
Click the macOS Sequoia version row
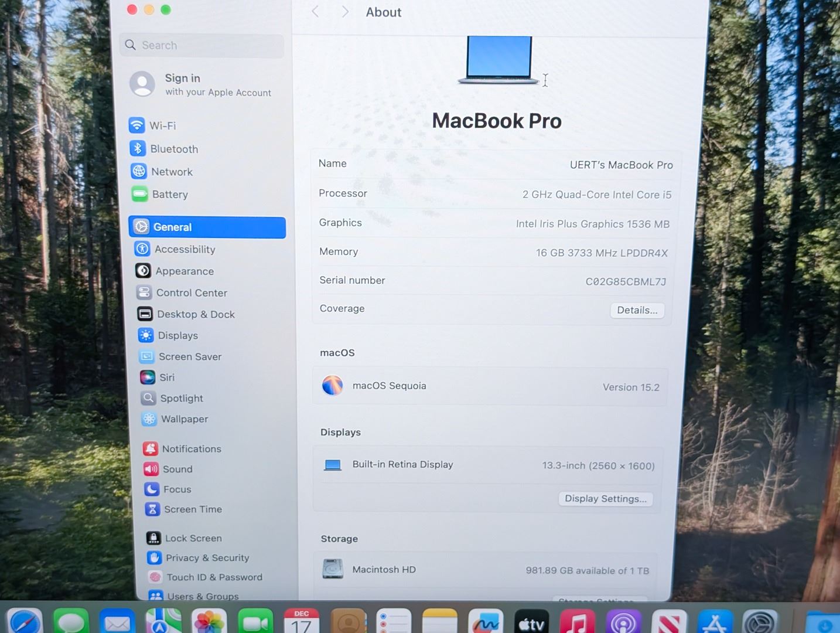(x=490, y=386)
